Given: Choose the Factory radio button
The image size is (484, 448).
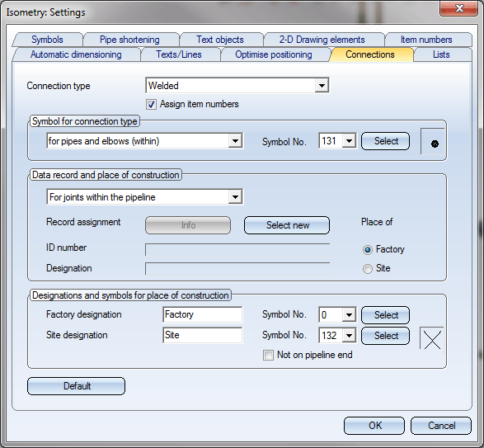Looking at the screenshot, I should [367, 250].
